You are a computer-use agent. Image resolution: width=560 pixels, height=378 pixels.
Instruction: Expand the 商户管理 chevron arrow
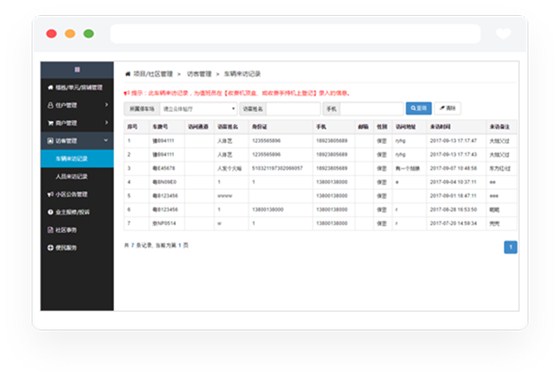pos(106,123)
